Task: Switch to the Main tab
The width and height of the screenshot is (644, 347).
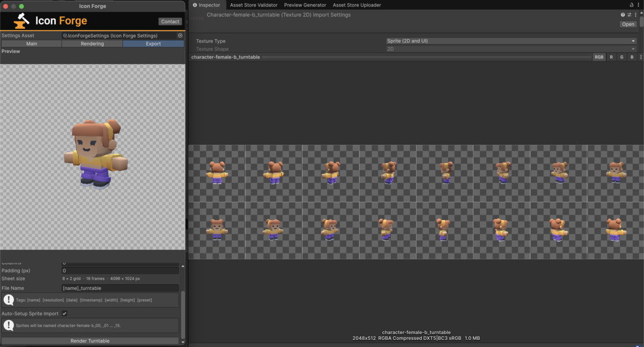Action: click(x=32, y=44)
